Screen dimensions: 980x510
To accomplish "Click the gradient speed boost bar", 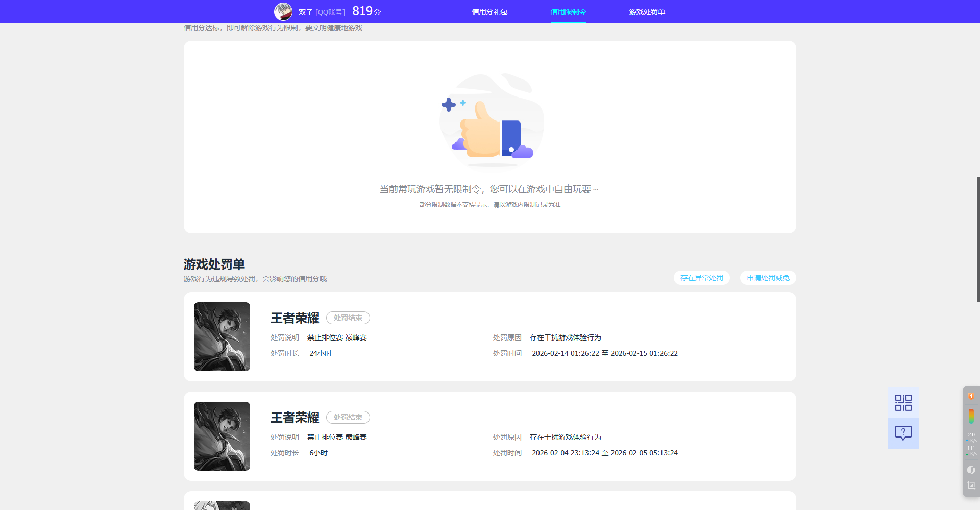I will tap(971, 416).
